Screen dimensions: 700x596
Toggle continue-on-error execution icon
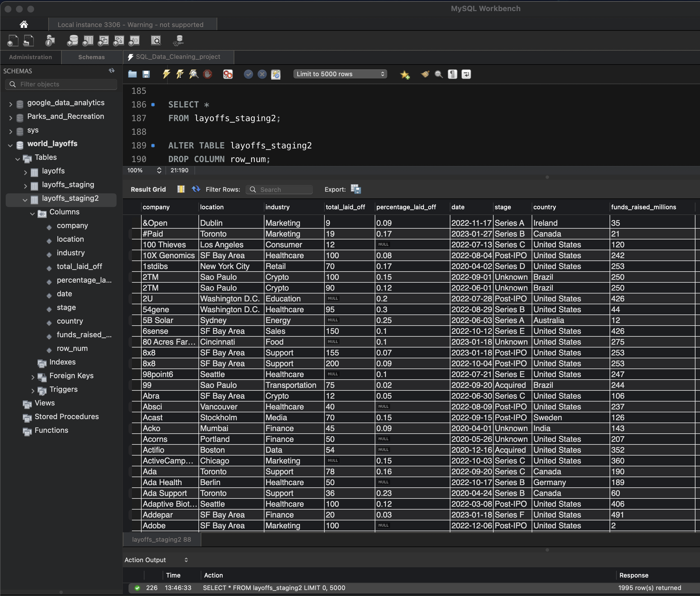tap(228, 74)
